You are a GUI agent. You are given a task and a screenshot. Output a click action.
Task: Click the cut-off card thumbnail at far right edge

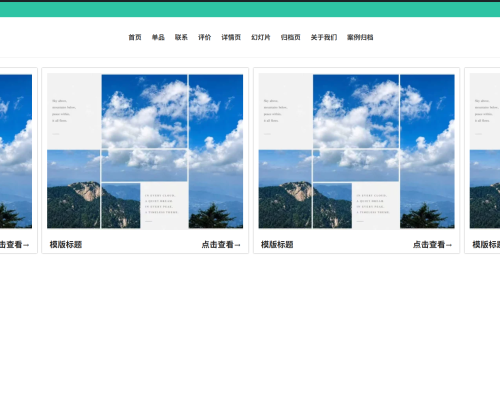tap(485, 151)
